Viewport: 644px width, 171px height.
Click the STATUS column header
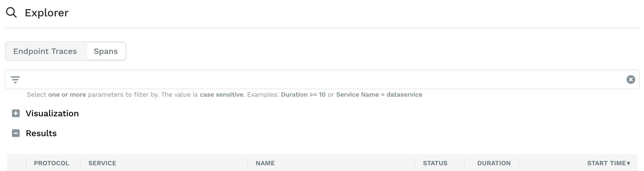435,163
